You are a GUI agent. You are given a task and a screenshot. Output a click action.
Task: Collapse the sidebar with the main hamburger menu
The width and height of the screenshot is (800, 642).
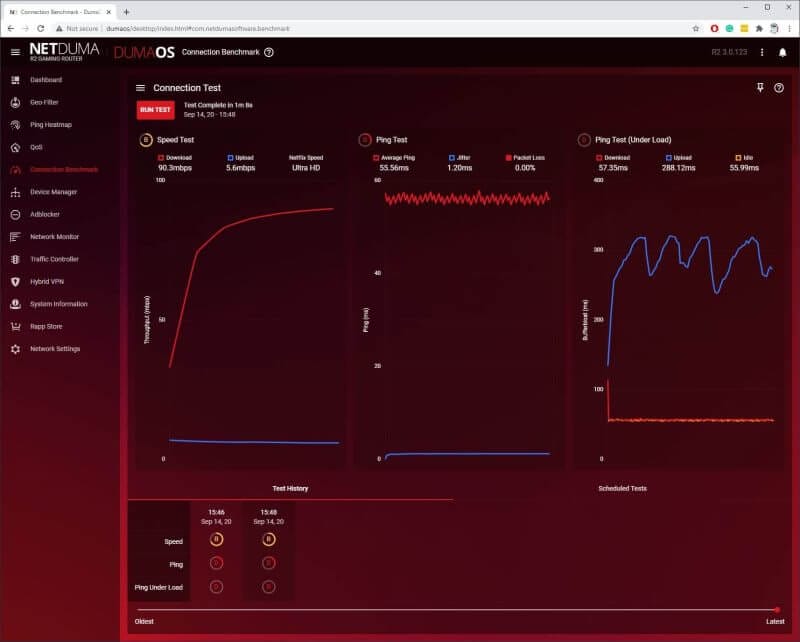tap(15, 52)
